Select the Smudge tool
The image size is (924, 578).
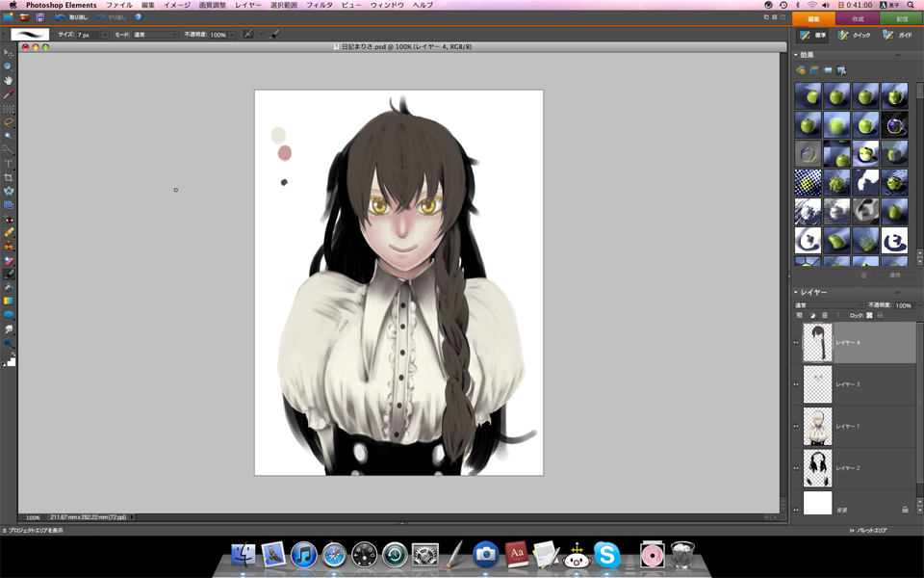tap(9, 329)
